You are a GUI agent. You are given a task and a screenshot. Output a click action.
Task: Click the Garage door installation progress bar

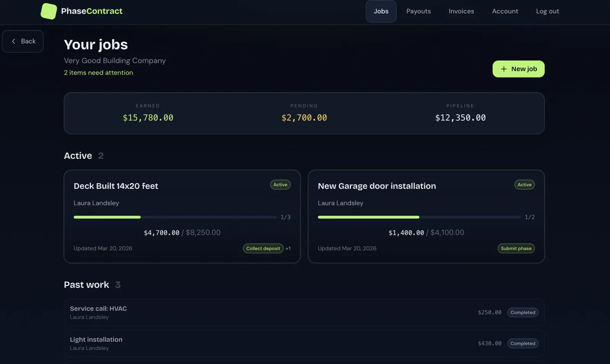click(419, 217)
